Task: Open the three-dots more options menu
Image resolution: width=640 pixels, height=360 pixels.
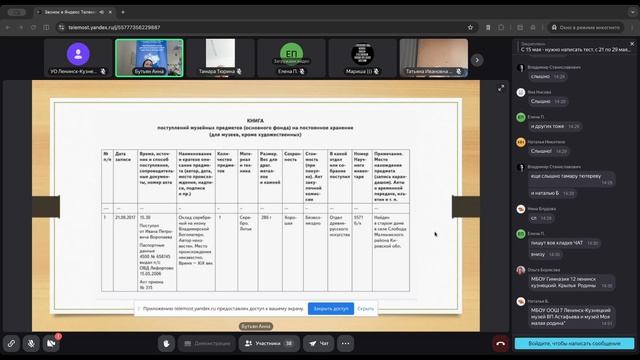Action: point(345,344)
